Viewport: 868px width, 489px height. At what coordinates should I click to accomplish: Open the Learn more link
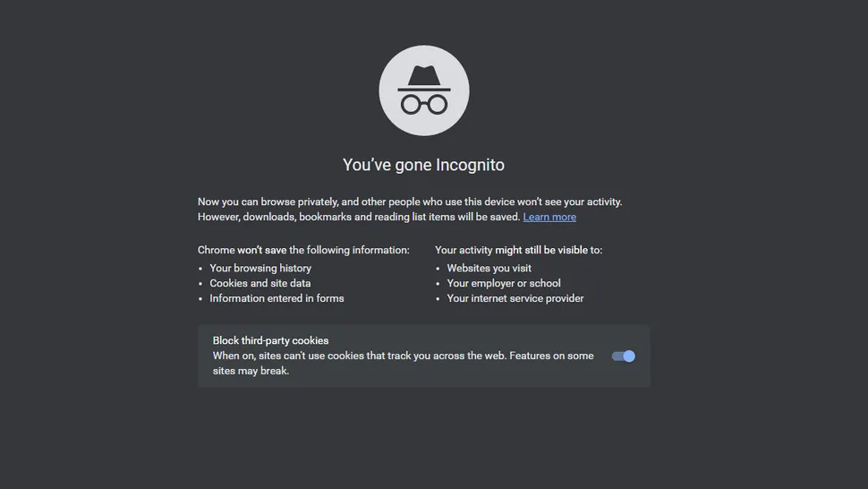(549, 217)
